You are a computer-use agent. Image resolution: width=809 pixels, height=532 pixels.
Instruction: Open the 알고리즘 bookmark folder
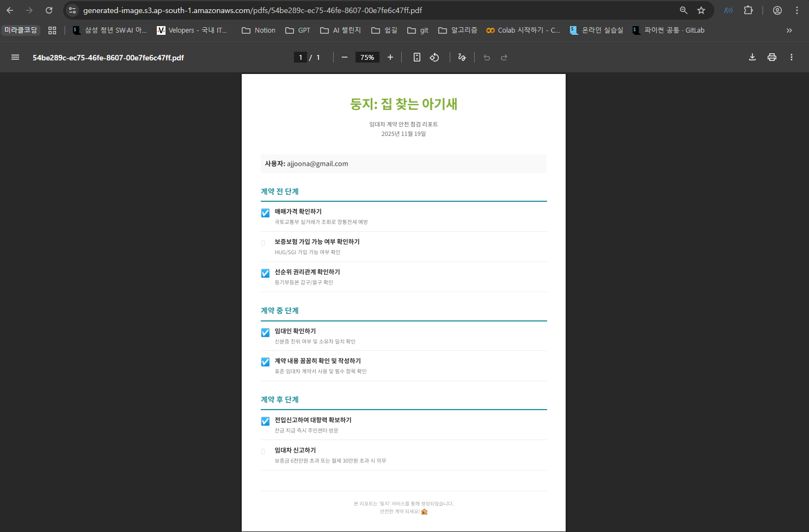click(458, 30)
